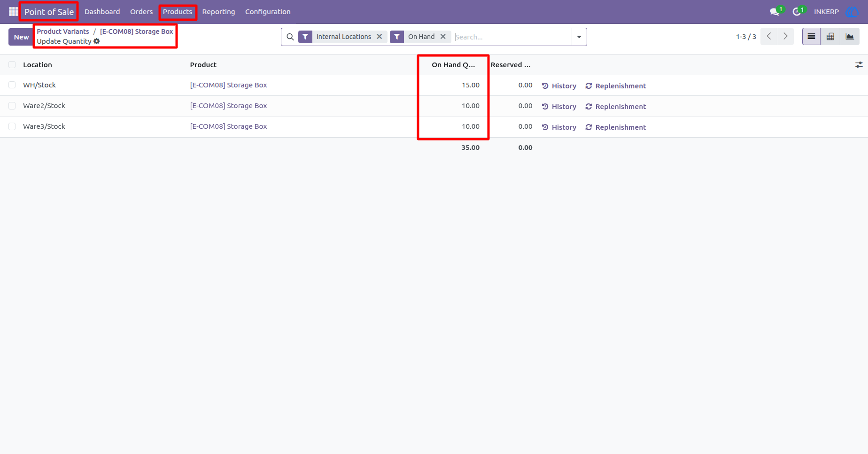Sort by On Hand Quantity column header
Image resolution: width=868 pixels, height=454 pixels.
pyautogui.click(x=453, y=65)
